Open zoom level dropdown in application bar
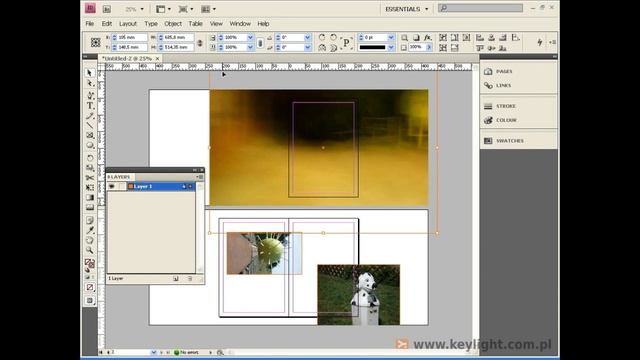 (142, 9)
